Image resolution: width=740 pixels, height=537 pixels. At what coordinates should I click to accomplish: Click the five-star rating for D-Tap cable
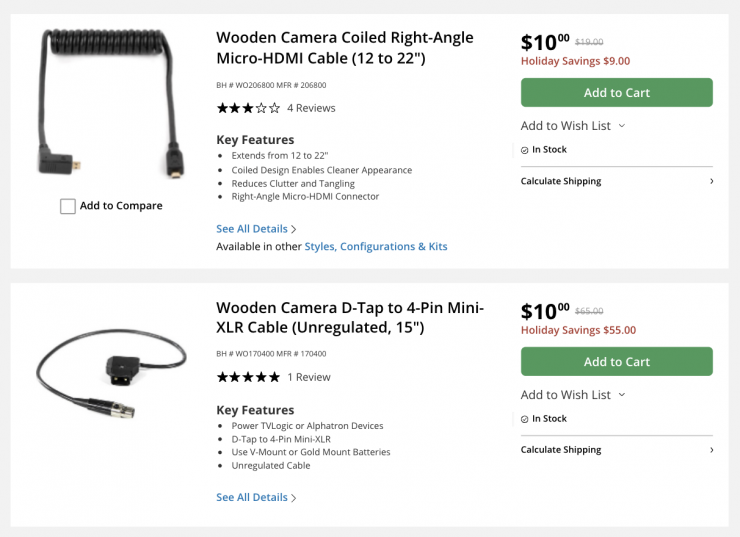248,377
